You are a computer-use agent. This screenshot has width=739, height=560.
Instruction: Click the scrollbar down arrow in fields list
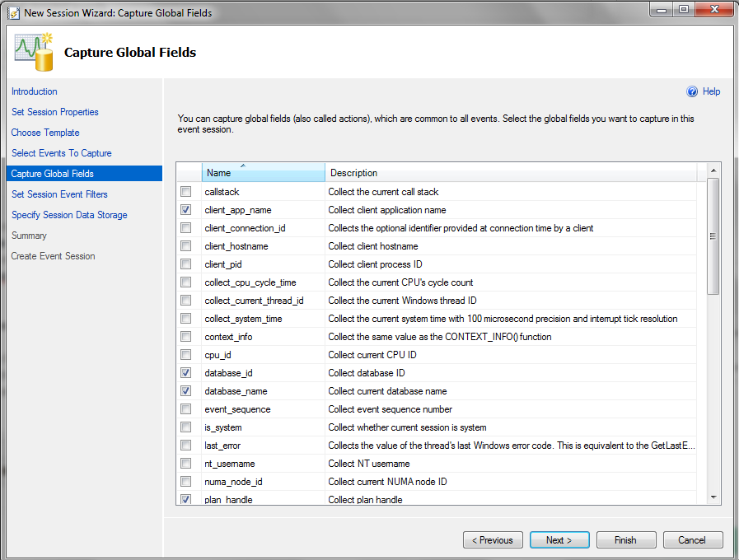tap(713, 497)
